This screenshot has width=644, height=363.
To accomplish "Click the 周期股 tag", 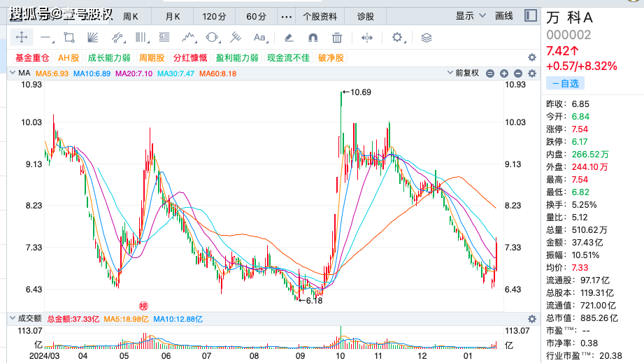I will point(152,58).
